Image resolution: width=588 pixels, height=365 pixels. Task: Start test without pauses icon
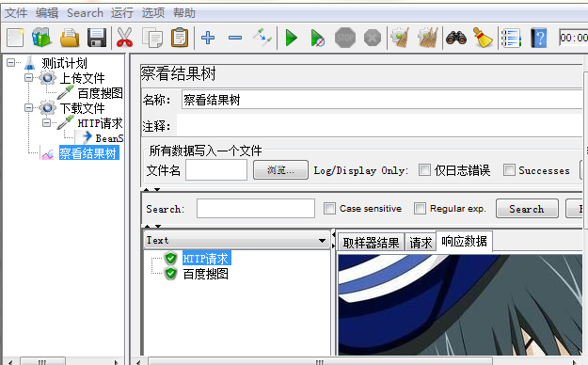point(318,38)
